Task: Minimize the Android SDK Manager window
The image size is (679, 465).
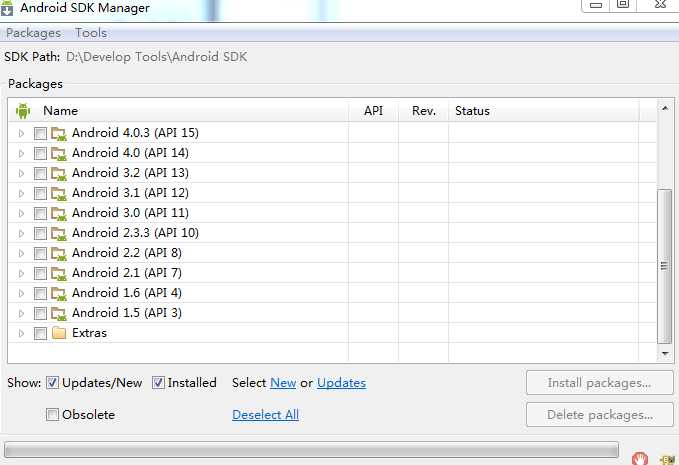Action: coord(596,5)
